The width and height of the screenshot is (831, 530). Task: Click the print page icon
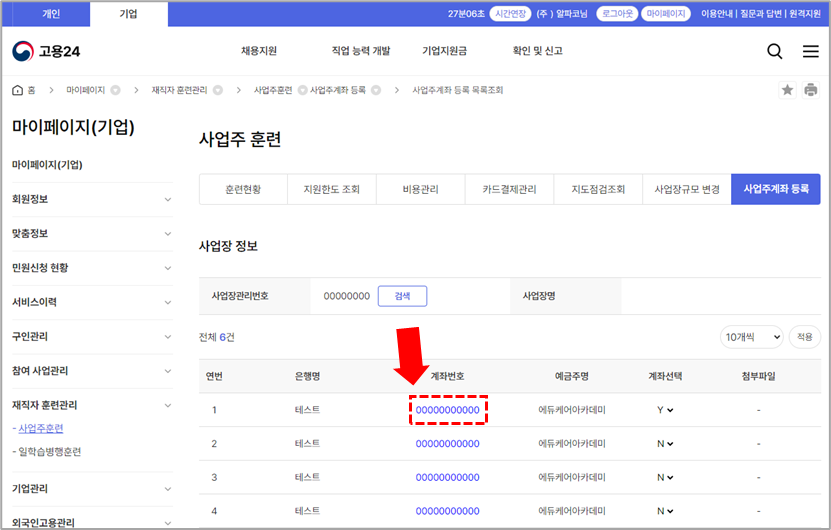pyautogui.click(x=810, y=90)
